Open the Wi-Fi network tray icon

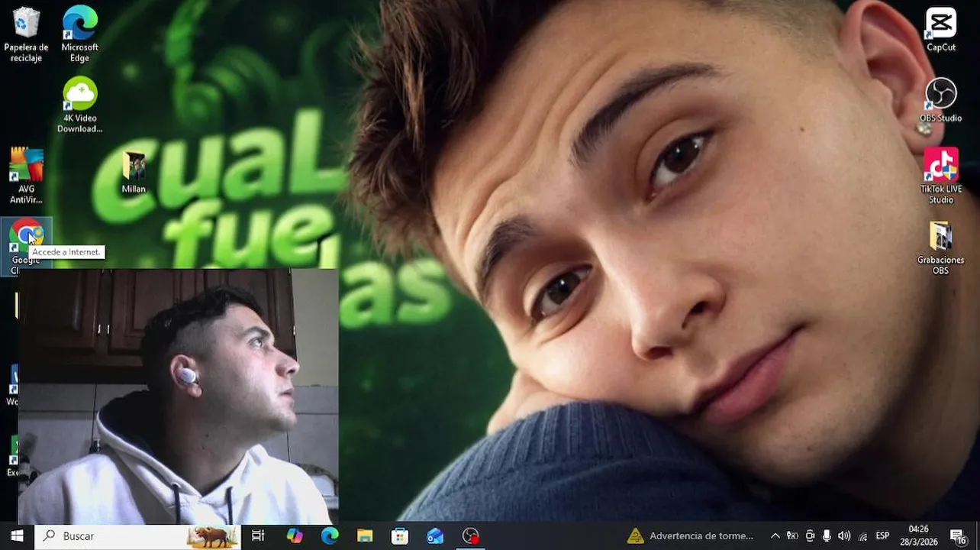click(862, 536)
